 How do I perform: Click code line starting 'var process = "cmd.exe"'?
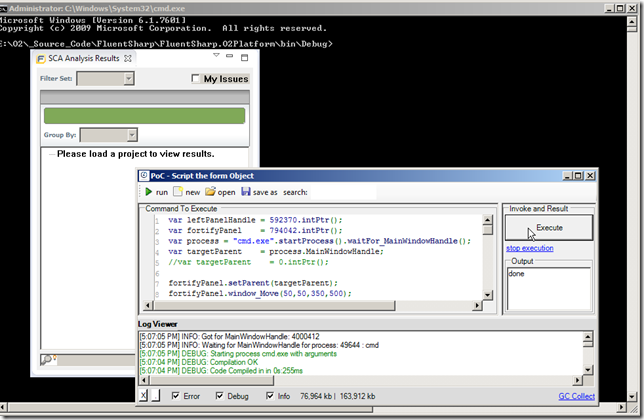(x=319, y=241)
